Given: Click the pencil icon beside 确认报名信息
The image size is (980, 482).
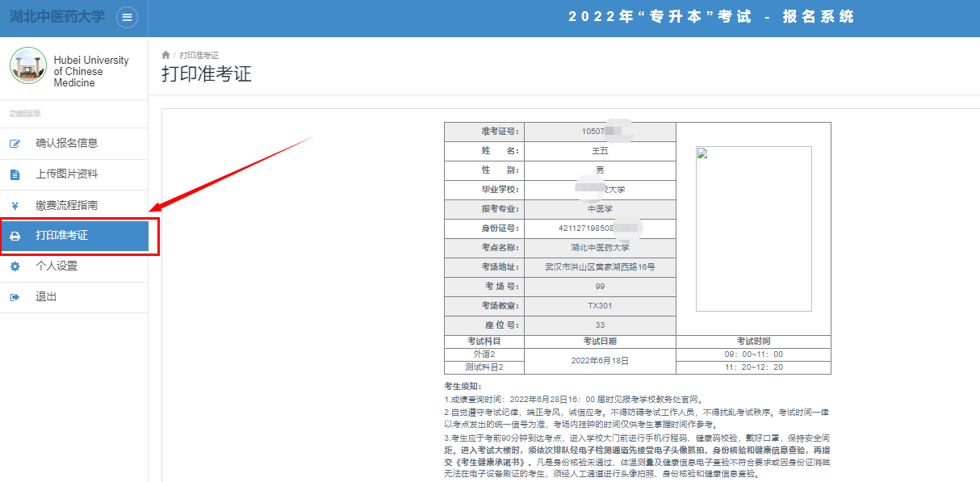Looking at the screenshot, I should (15, 144).
